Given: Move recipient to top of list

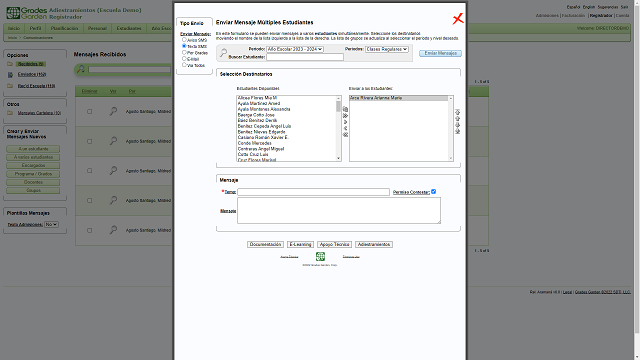Looking at the screenshot, I should (x=458, y=112).
